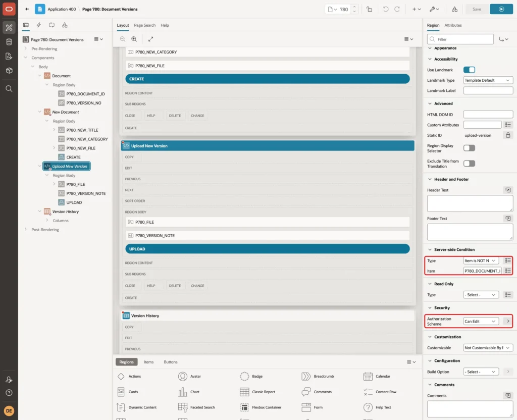Open the Help tab in layout pane
Screen dimensions: 517x420
click(x=165, y=25)
